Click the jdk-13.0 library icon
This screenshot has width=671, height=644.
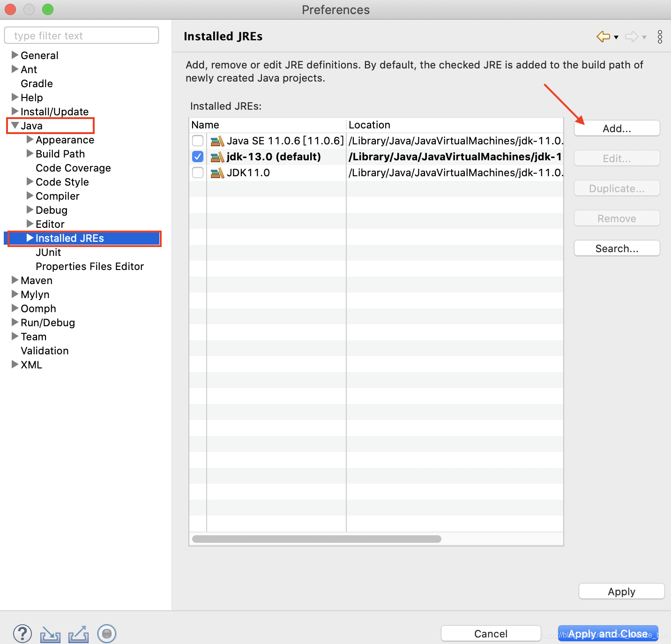217,157
